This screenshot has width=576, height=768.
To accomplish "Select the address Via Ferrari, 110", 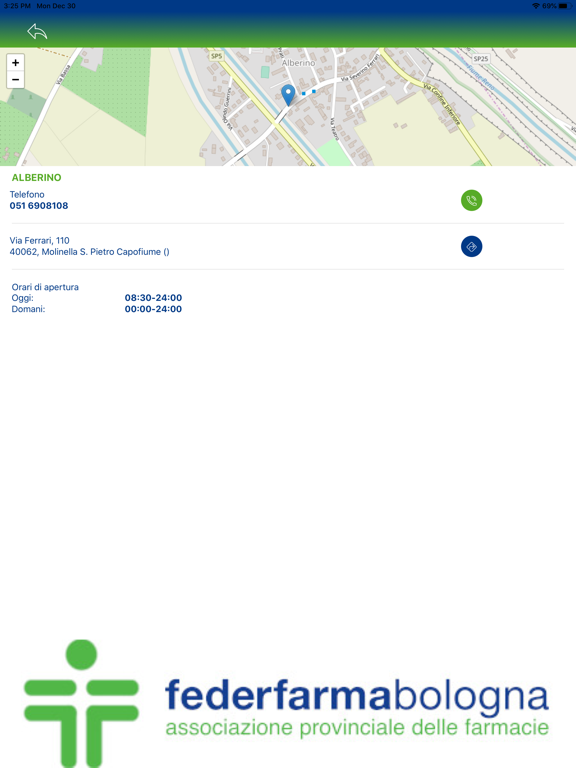I will (x=40, y=240).
